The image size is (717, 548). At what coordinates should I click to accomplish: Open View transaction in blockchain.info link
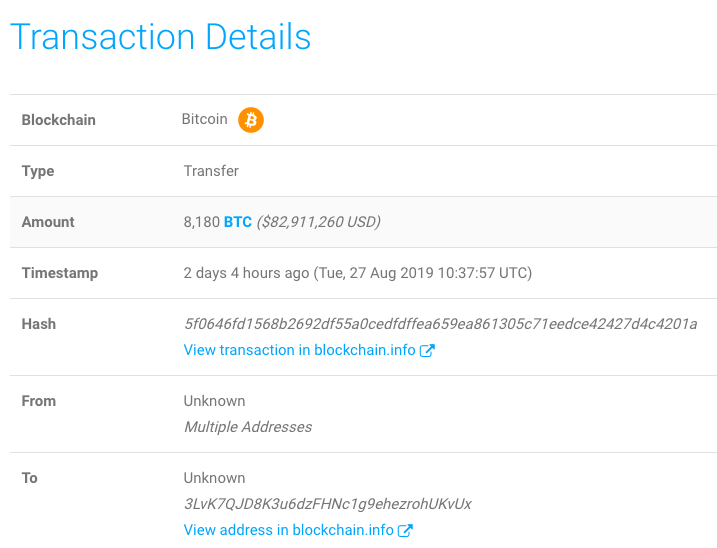299,350
